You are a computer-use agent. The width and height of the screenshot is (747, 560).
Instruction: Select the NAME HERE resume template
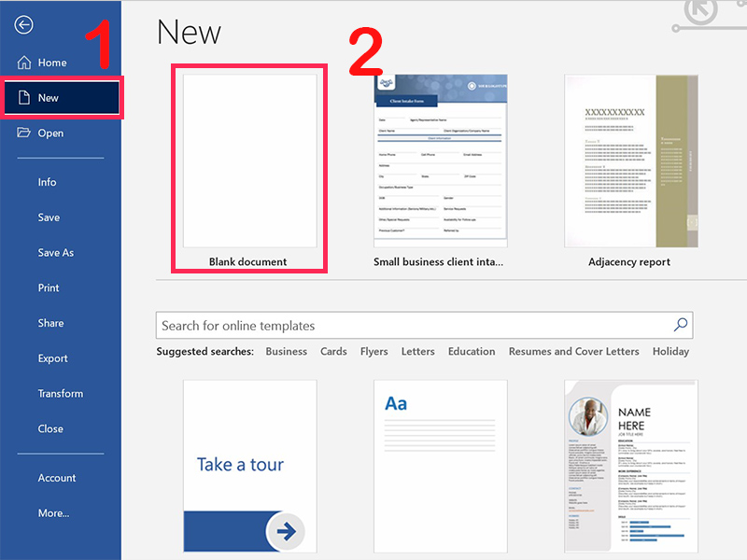coord(631,466)
